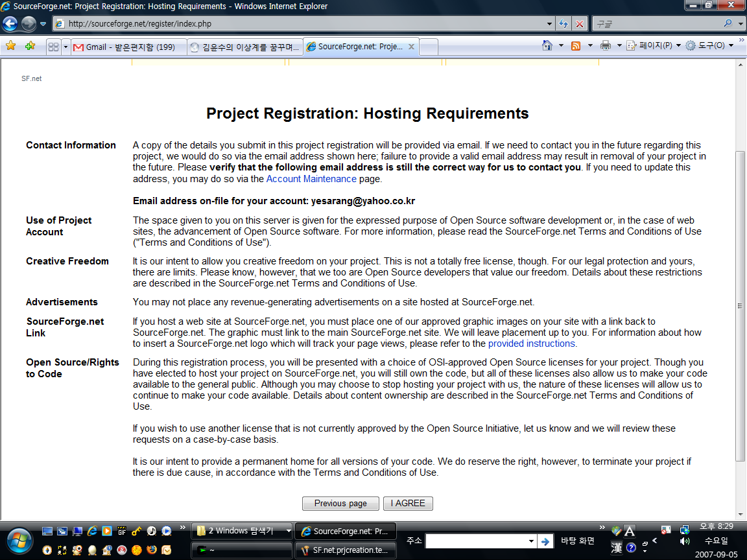Click the Print icon

tap(606, 45)
